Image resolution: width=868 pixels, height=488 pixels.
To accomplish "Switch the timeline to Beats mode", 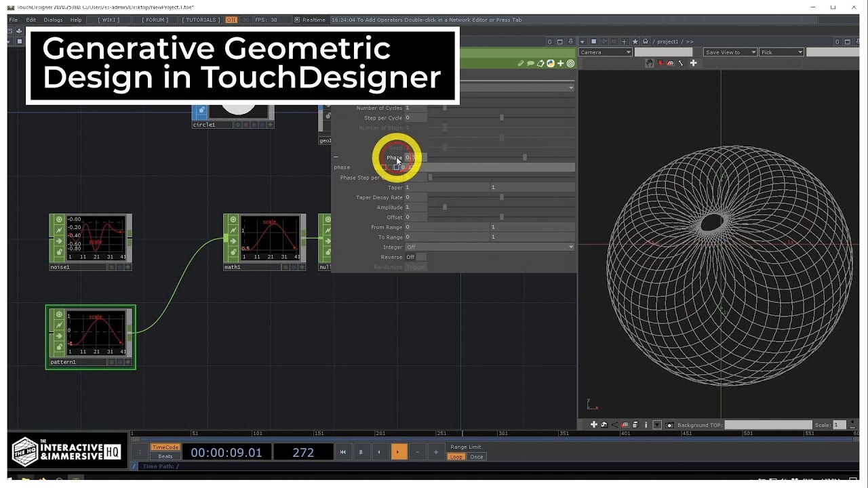I will click(x=165, y=457).
